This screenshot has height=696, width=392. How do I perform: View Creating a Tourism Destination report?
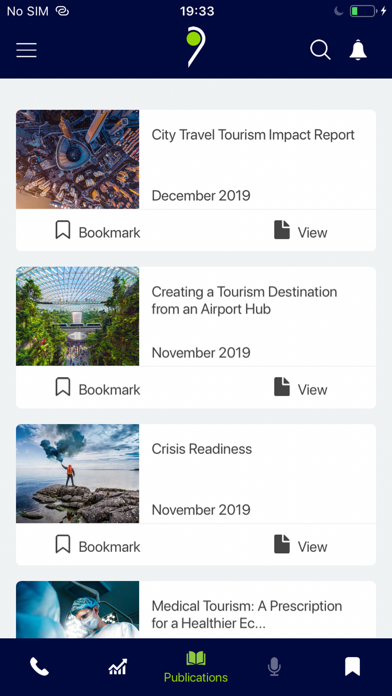[301, 388]
